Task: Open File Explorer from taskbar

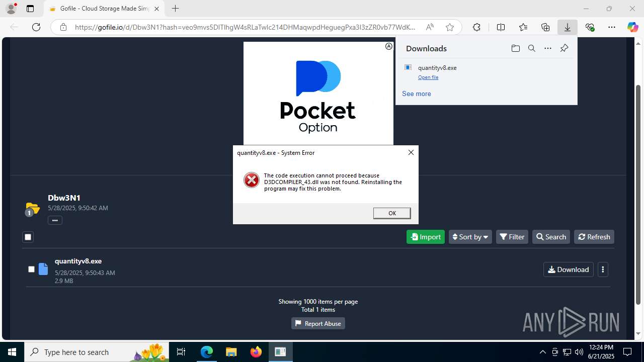Action: click(x=231, y=352)
